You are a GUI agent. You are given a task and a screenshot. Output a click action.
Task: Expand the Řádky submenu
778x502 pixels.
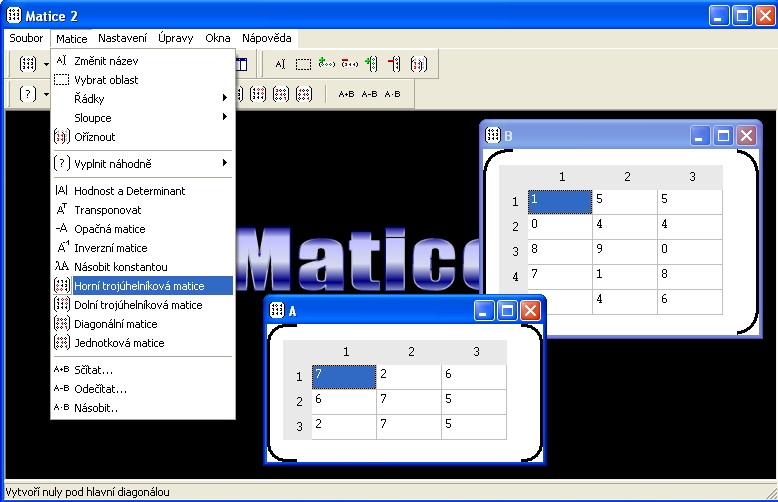[143, 99]
